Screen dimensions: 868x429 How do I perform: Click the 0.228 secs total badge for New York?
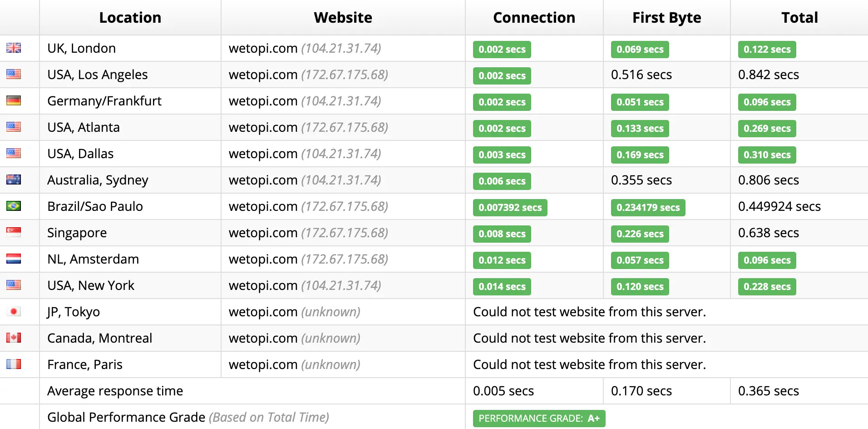767,287
